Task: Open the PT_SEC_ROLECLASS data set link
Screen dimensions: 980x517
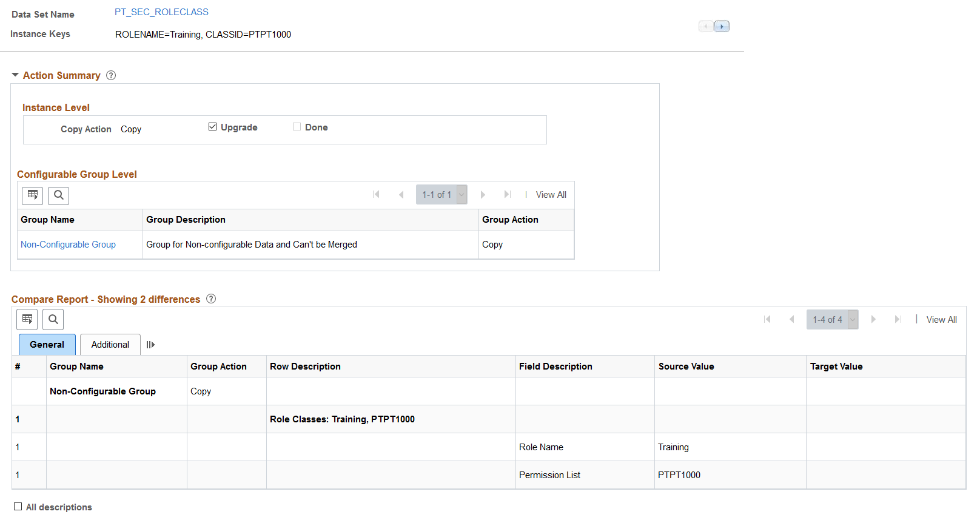Action: [161, 12]
